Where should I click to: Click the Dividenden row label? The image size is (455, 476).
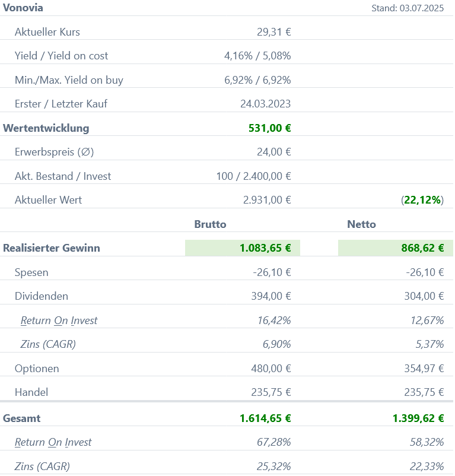point(42,296)
